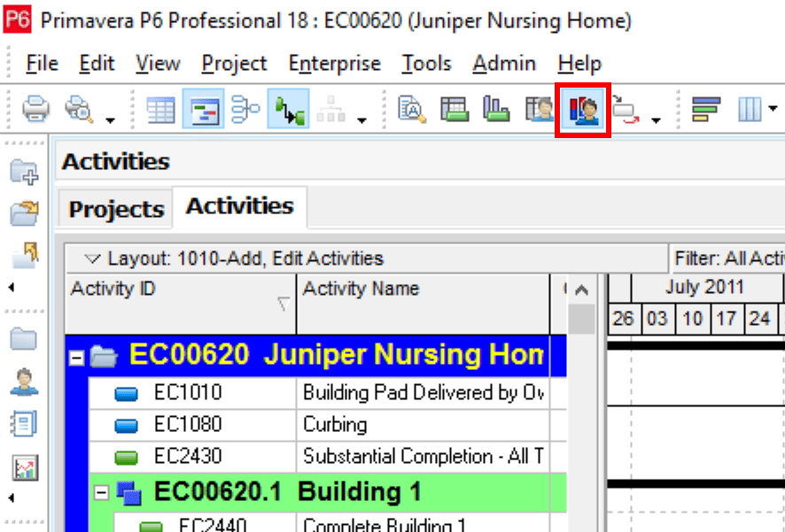This screenshot has height=532, width=785.
Task: Click the Print icon in toolbar
Action: click(35, 110)
